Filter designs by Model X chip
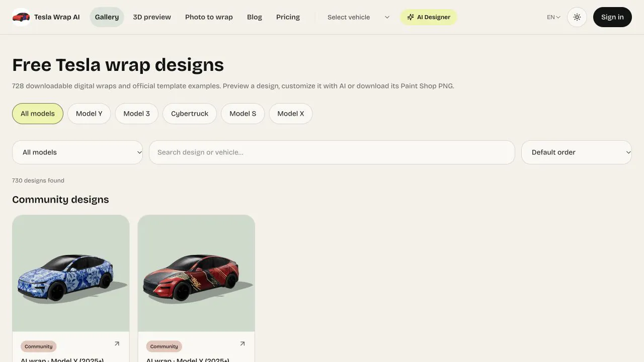This screenshot has height=362, width=644. pos(291,114)
